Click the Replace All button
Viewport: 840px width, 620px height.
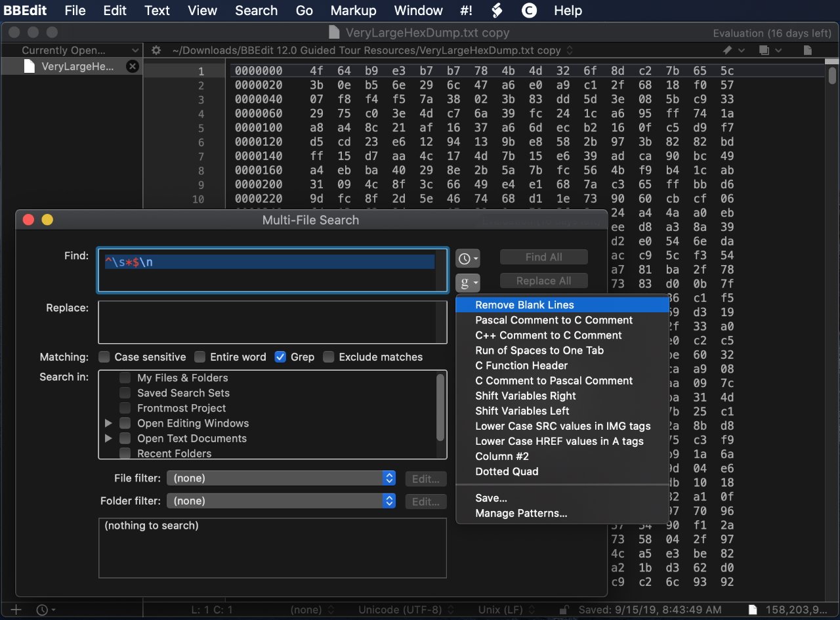[543, 281]
